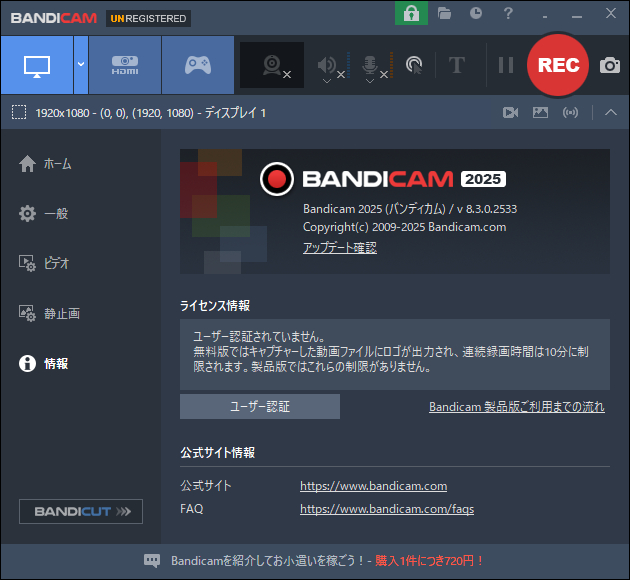630x580 pixels.
Task: Open the help question mark icon
Action: point(508,14)
